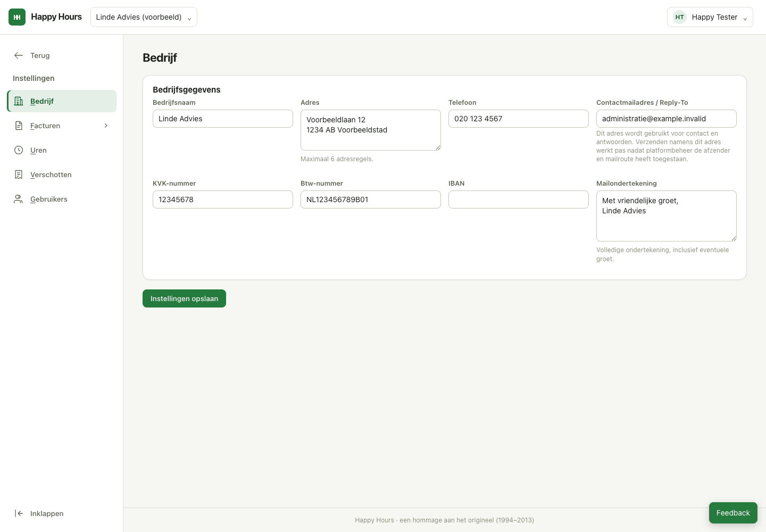Click the back arrow icon beside Terug
This screenshot has height=532, width=766.
tap(19, 55)
